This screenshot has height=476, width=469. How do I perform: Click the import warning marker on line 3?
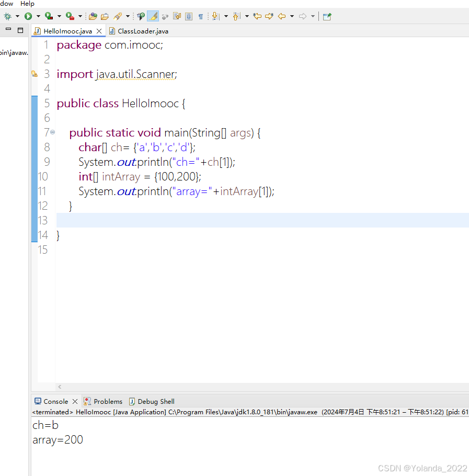[x=35, y=74]
